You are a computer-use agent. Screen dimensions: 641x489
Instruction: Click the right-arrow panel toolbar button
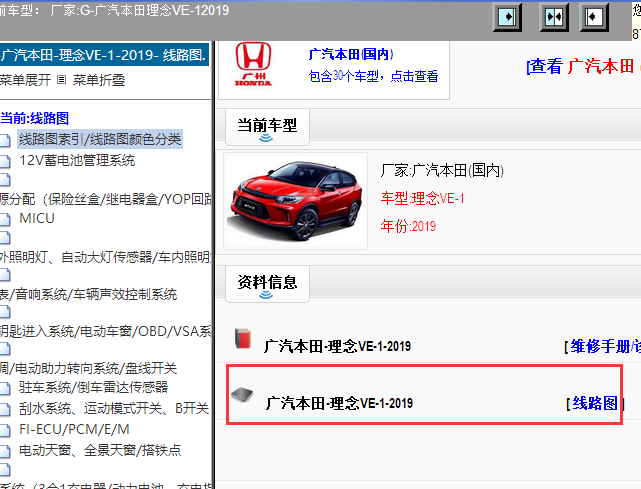507,17
